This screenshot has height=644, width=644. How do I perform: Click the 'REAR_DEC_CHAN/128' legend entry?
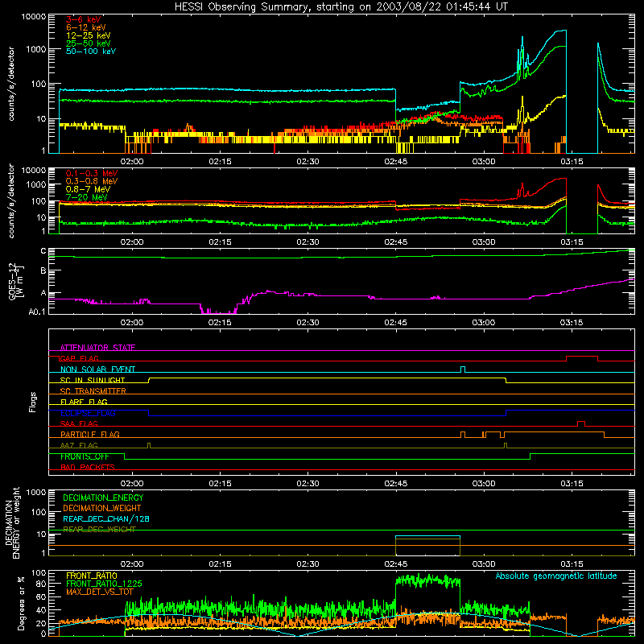click(106, 518)
